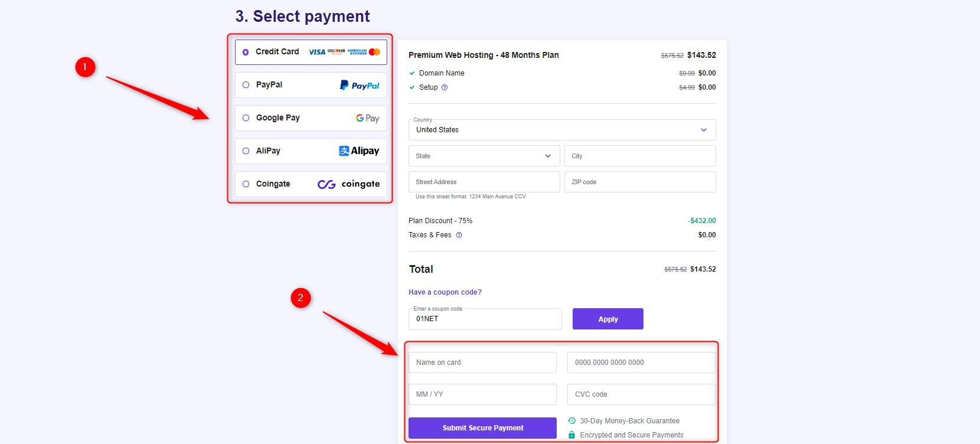Click the secure payments lock icon

(x=571, y=435)
